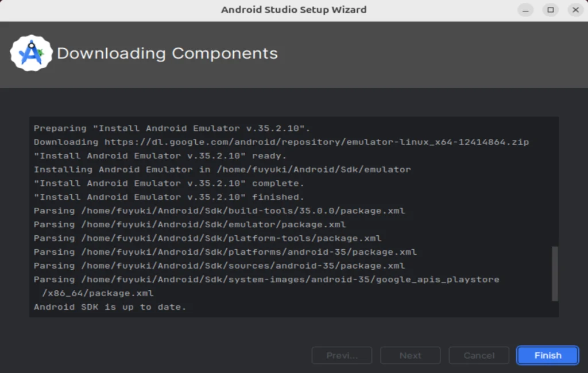Click the Downloading Components heading
Viewport: 588px width, 373px height.
tap(167, 53)
